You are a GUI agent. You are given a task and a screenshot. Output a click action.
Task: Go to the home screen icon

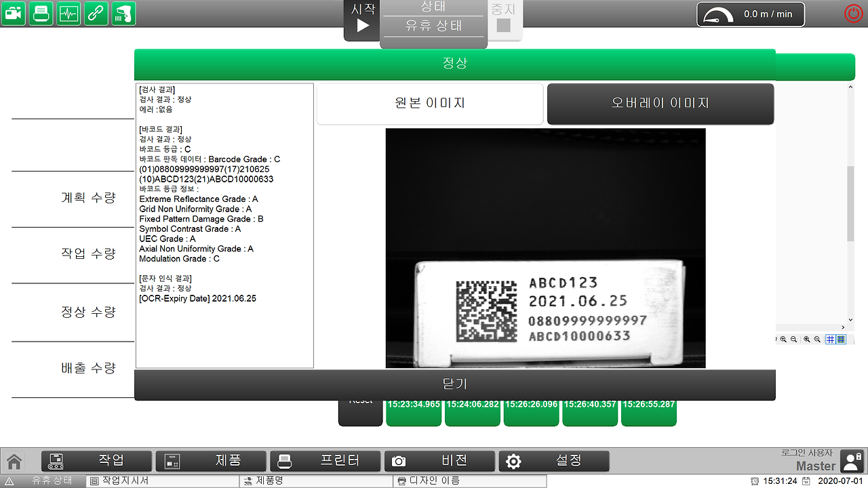point(14,462)
